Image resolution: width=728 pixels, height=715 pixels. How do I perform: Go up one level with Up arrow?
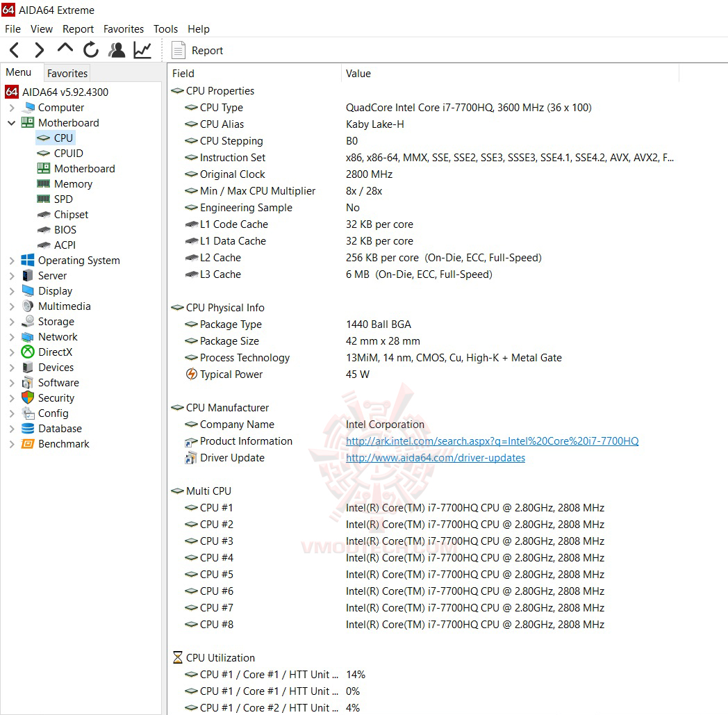pos(65,48)
